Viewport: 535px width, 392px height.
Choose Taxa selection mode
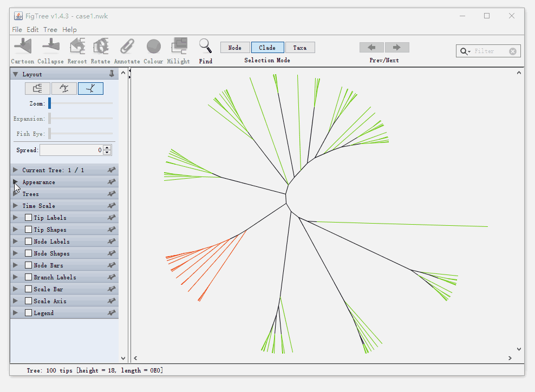tap(300, 48)
